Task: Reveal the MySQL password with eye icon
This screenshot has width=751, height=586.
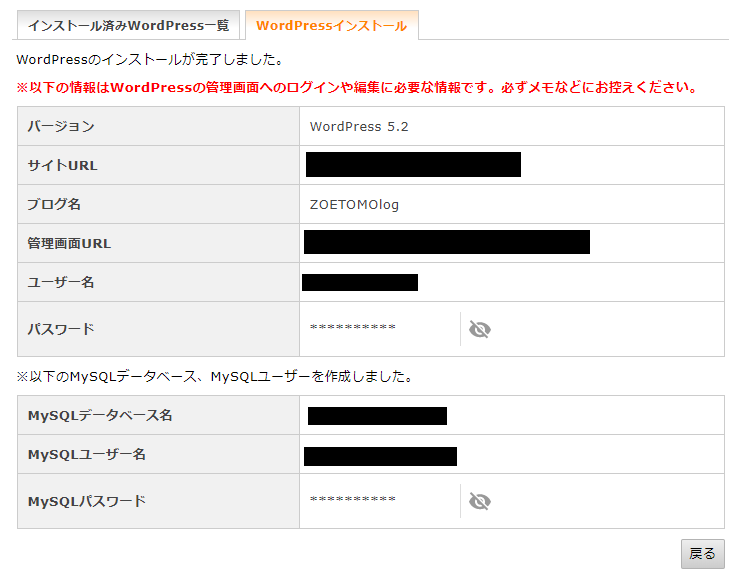Action: pyautogui.click(x=479, y=501)
